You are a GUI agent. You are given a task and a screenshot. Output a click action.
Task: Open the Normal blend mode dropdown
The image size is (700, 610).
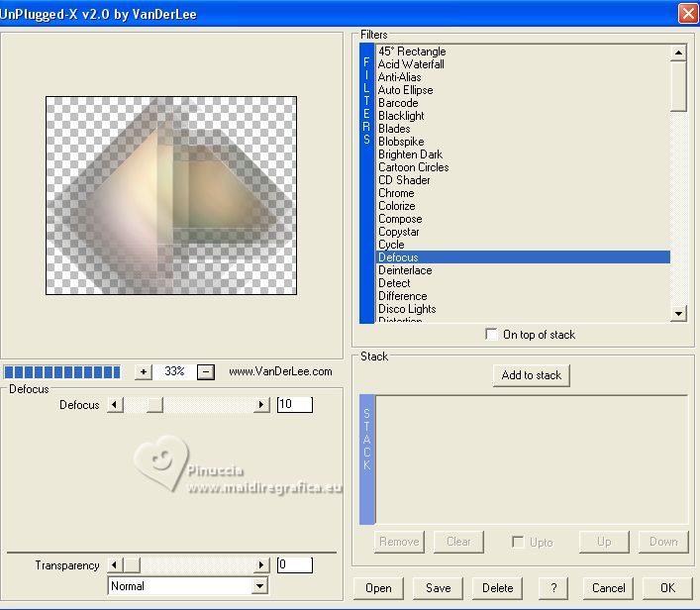[259, 585]
